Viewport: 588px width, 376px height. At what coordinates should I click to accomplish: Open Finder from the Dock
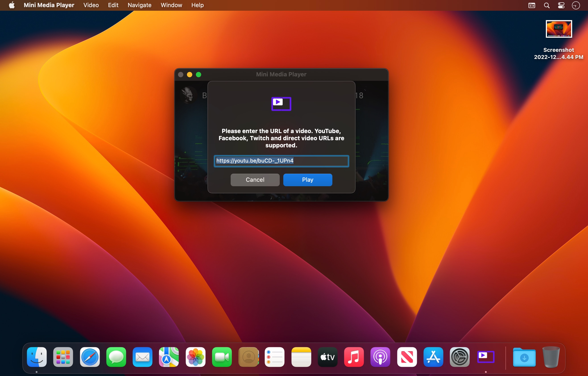[x=37, y=357]
